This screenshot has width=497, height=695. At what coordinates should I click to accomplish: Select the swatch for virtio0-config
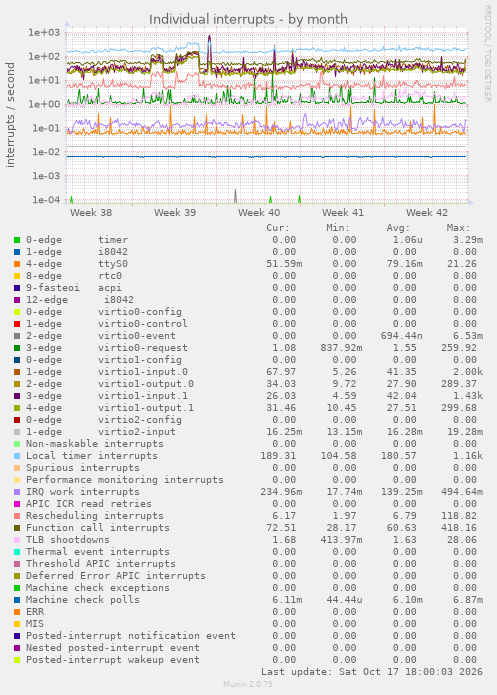[17, 312]
